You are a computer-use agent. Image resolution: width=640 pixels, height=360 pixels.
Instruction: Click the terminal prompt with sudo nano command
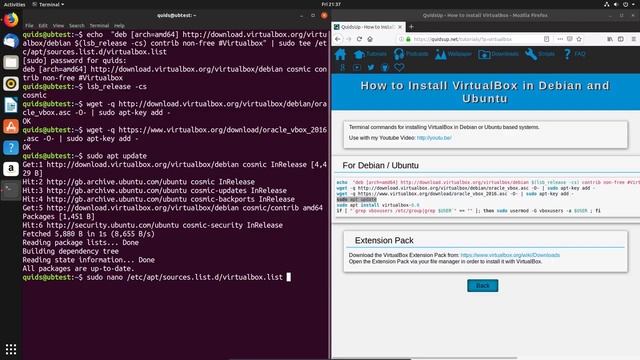coord(157,277)
